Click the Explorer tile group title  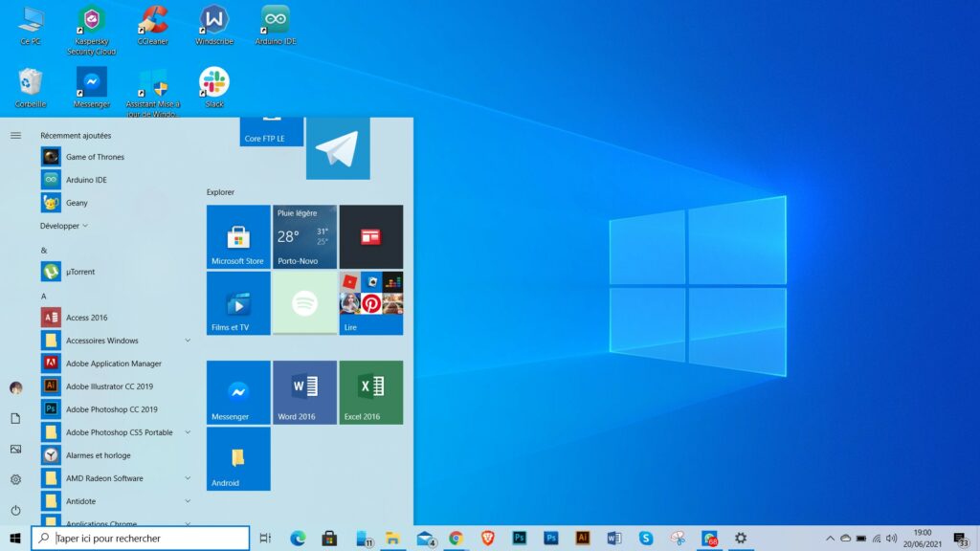221,192
